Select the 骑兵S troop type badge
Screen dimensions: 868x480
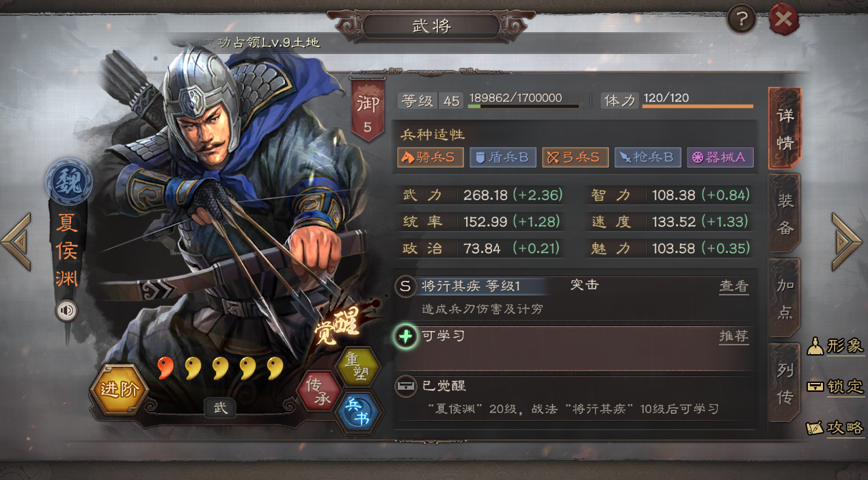click(x=431, y=157)
